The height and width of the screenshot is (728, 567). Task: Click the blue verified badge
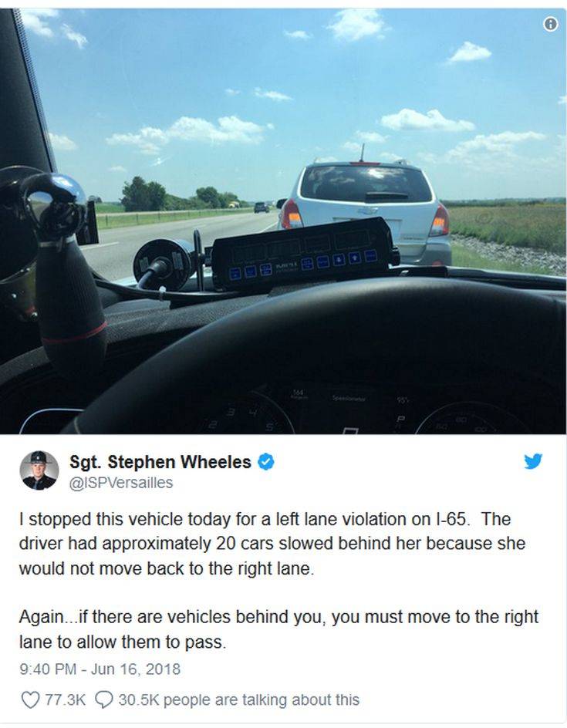click(x=265, y=462)
